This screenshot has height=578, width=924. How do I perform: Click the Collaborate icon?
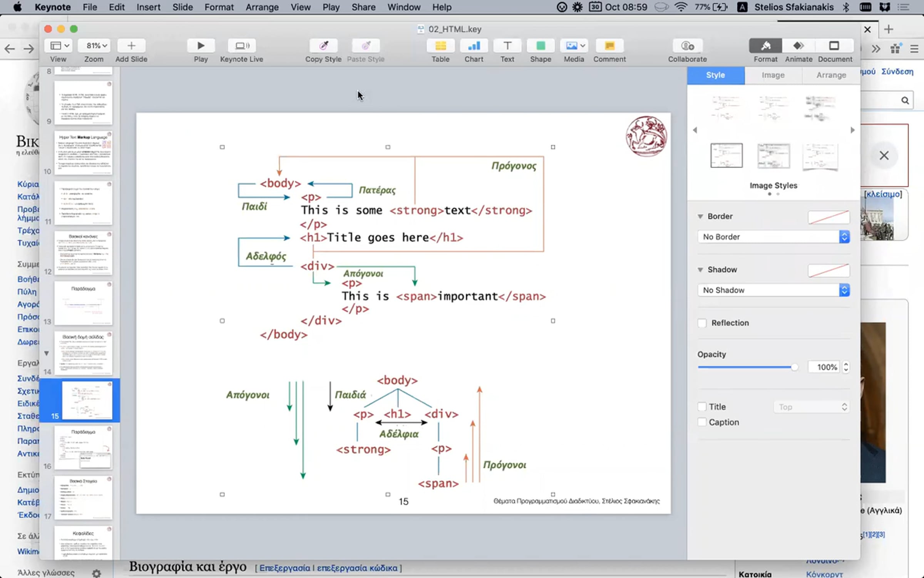coord(688,46)
